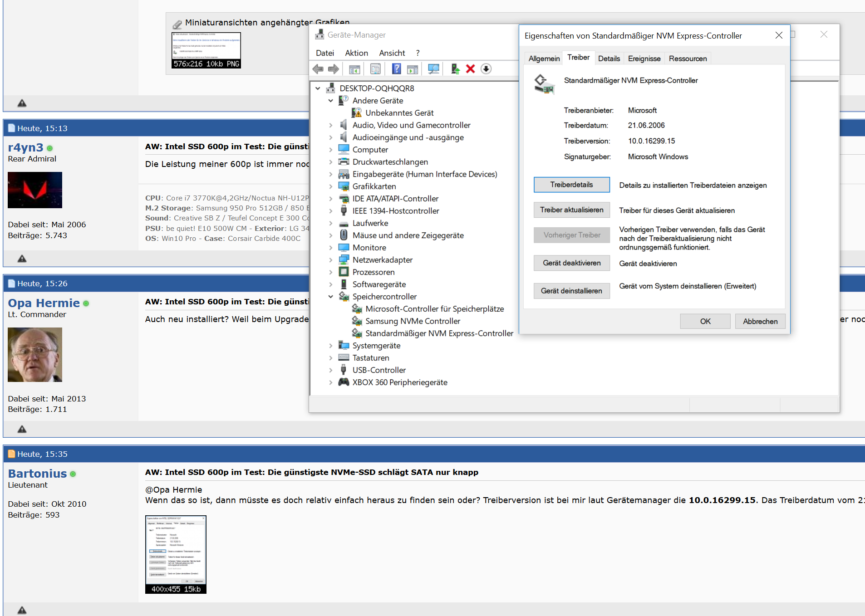This screenshot has height=616, width=865.
Task: Click the Netzwerkadapter icon
Action: click(344, 259)
